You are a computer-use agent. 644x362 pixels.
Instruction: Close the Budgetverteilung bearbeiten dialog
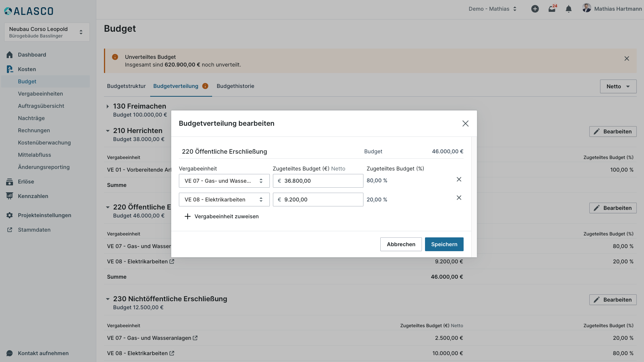[465, 123]
